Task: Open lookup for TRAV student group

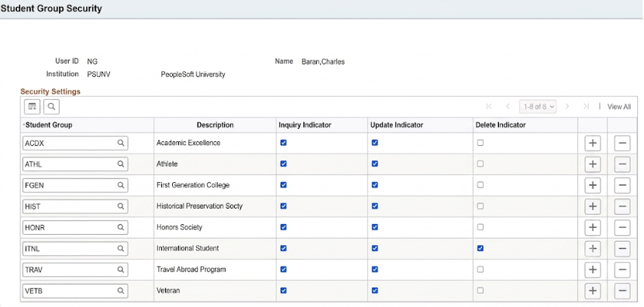Action: click(121, 270)
